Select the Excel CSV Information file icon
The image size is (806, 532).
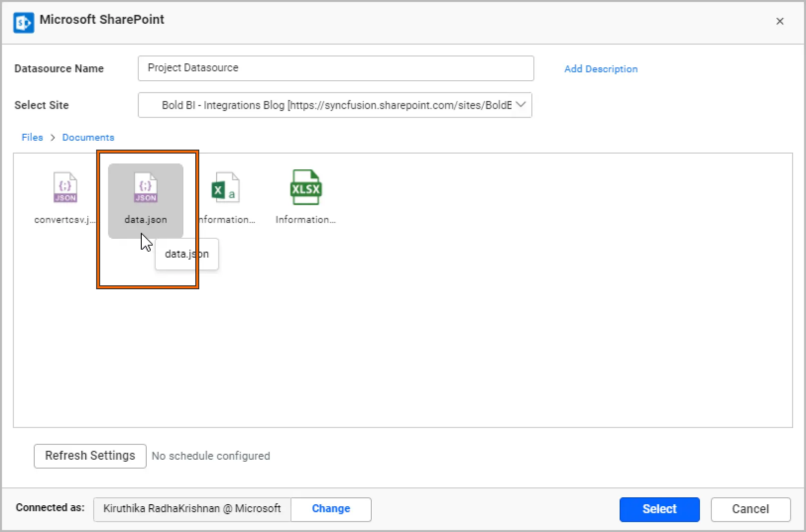click(x=226, y=188)
